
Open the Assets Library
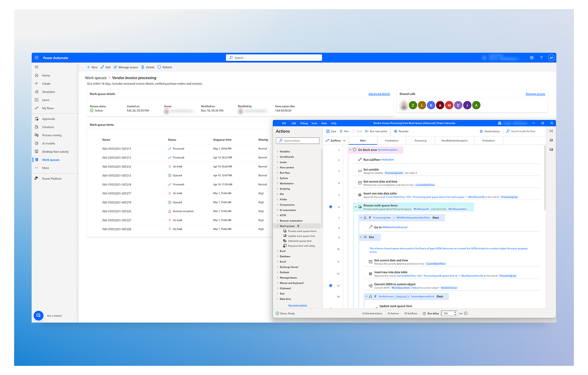coord(489,131)
